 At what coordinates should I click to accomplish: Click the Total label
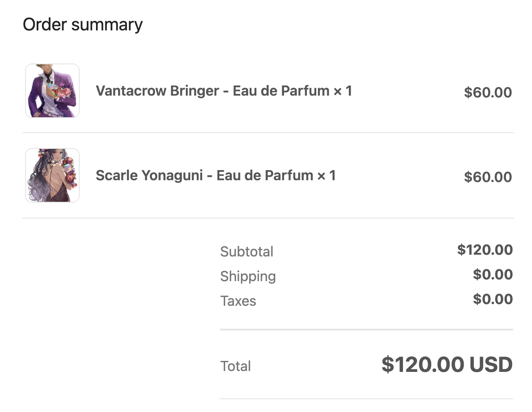coord(236,366)
